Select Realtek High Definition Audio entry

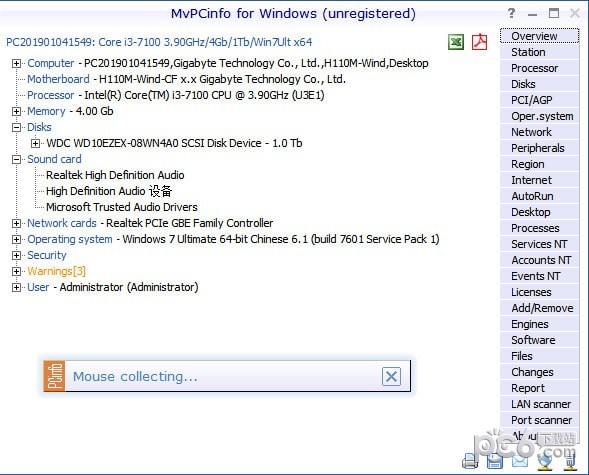coord(115,175)
